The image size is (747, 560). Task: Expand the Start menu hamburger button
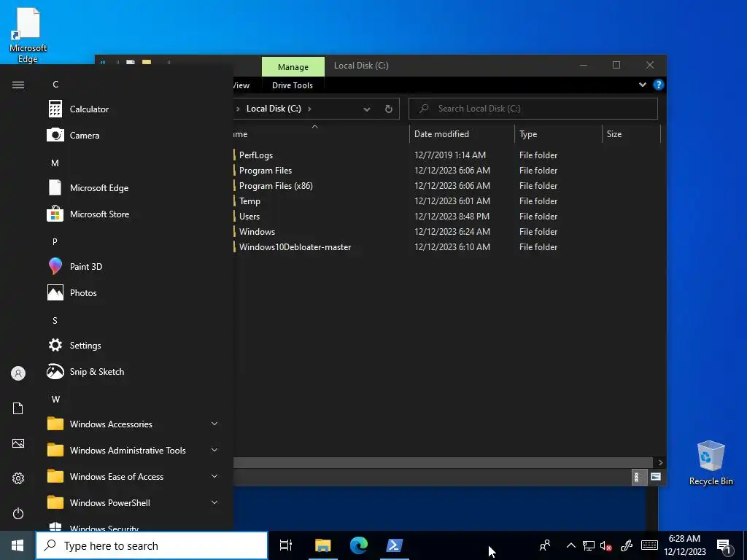click(x=18, y=85)
